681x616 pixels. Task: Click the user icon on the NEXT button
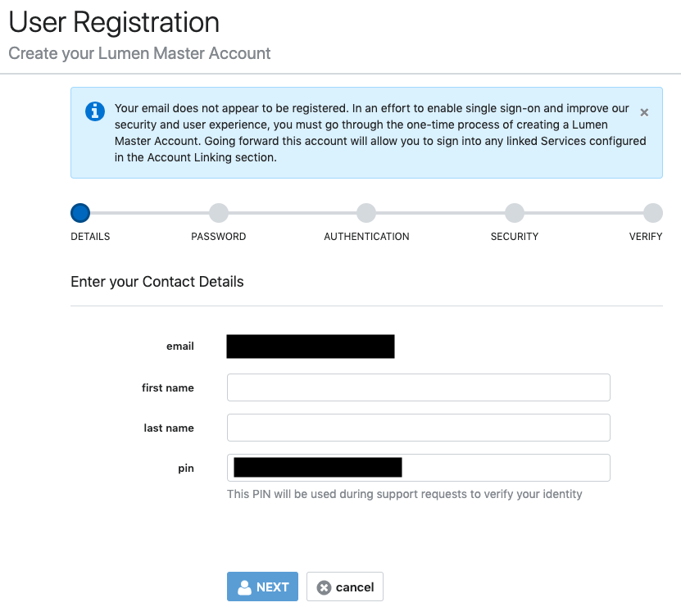pyautogui.click(x=244, y=587)
